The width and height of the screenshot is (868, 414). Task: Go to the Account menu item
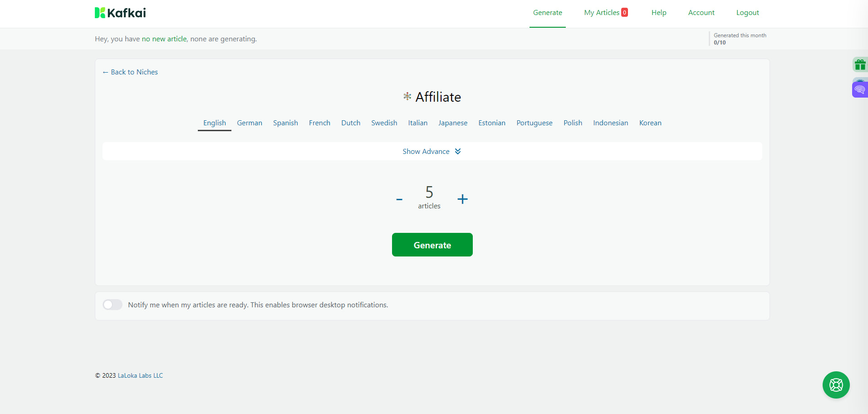coord(701,12)
